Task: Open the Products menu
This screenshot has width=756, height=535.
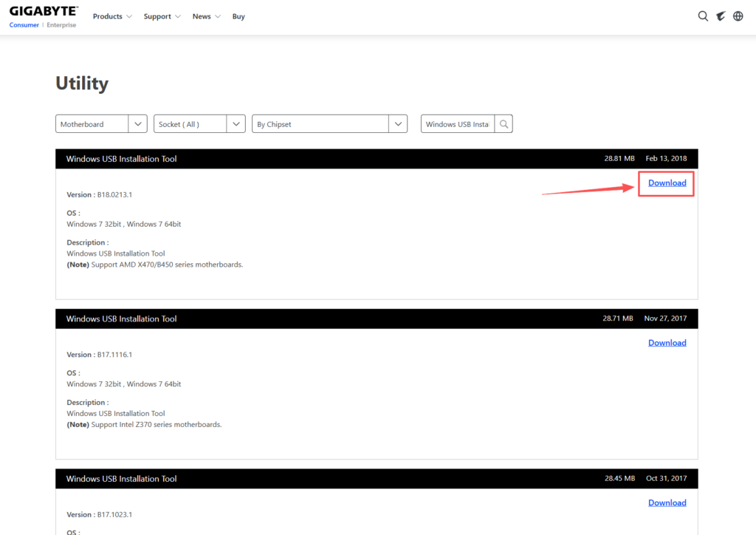Action: point(112,16)
